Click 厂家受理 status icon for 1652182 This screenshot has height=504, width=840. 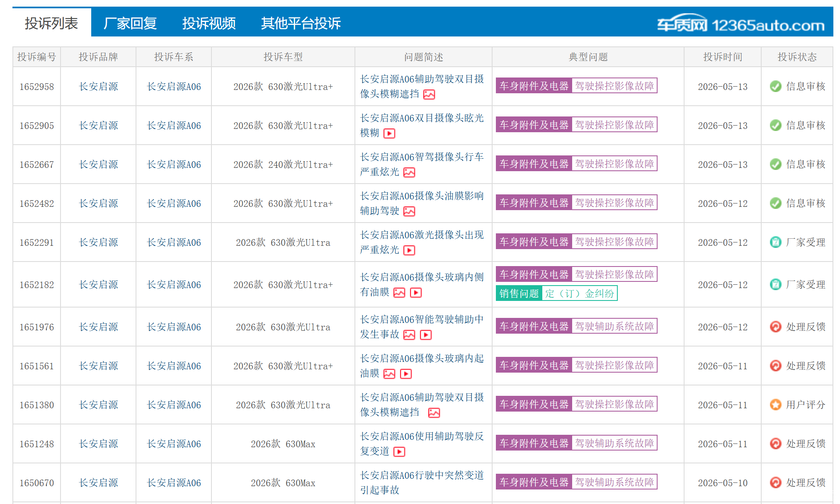coord(775,284)
